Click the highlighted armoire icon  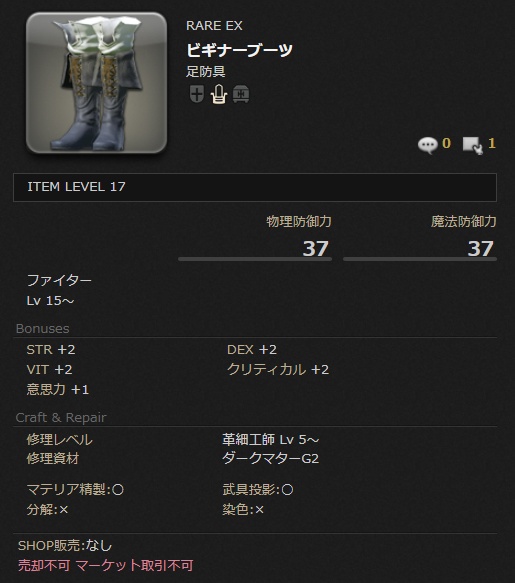pyautogui.click(x=219, y=94)
